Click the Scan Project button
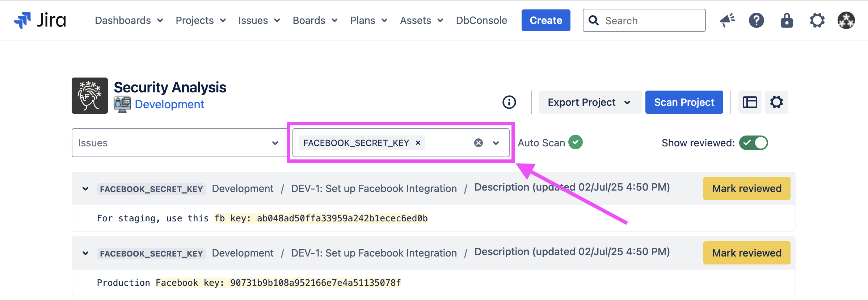 click(684, 102)
